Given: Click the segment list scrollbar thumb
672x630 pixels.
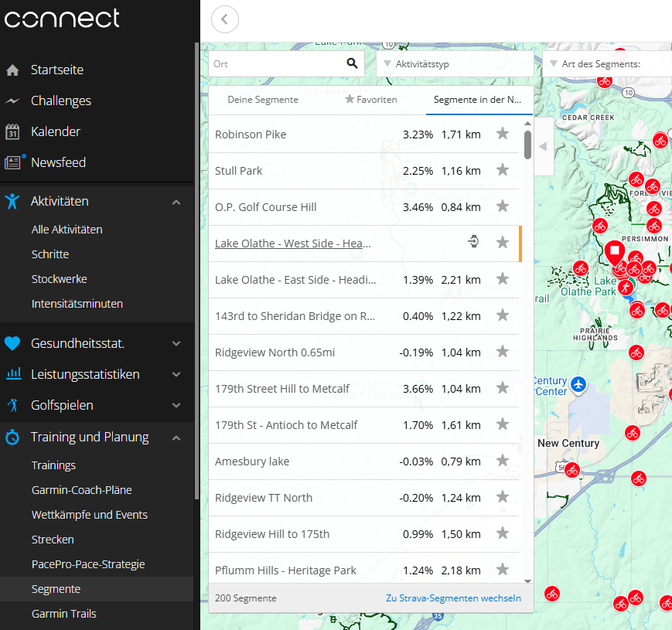Looking at the screenshot, I should (527, 145).
